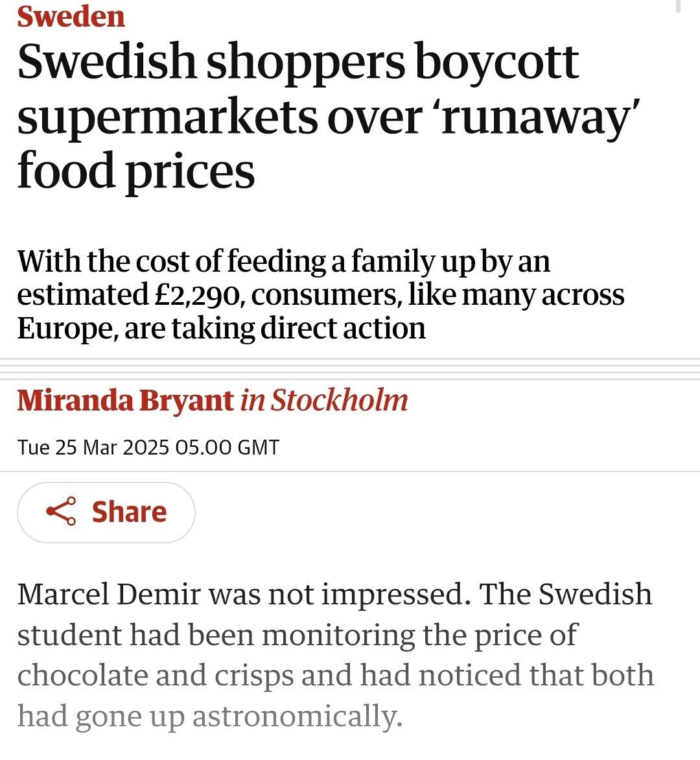Click the 'in Stockholm' byline location
Image resolution: width=700 pixels, height=760 pixels.
tap(324, 400)
